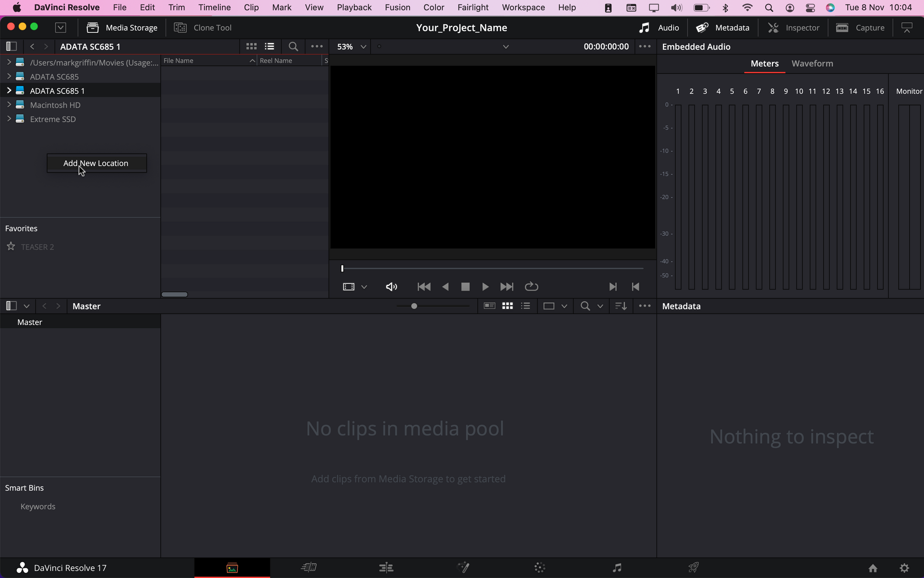Switch to the Waveform tab
This screenshot has width=924, height=578.
(812, 64)
